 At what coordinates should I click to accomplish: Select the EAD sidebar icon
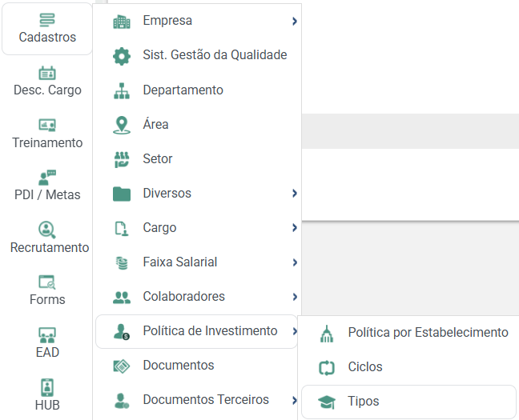coord(47,335)
